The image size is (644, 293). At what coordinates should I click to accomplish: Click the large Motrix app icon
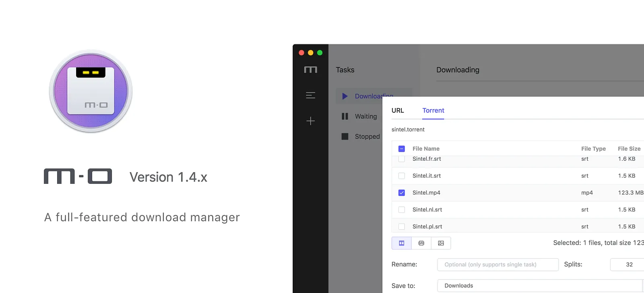point(91,91)
